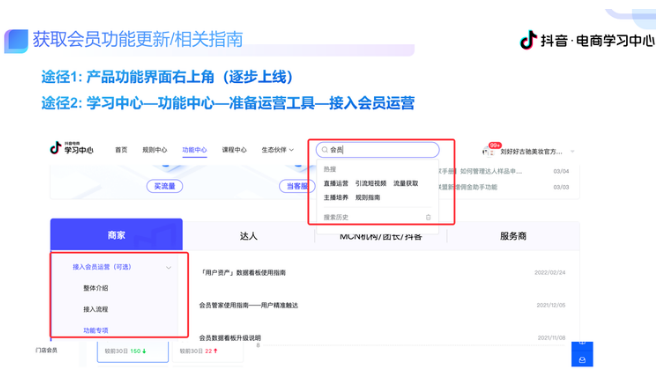Open 课程中心 from top navigation

tap(234, 150)
